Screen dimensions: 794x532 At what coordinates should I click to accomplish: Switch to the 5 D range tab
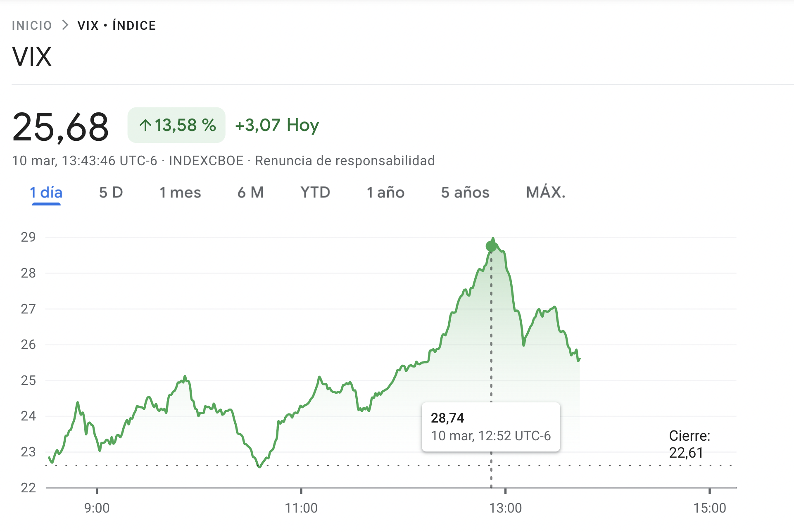[111, 192]
